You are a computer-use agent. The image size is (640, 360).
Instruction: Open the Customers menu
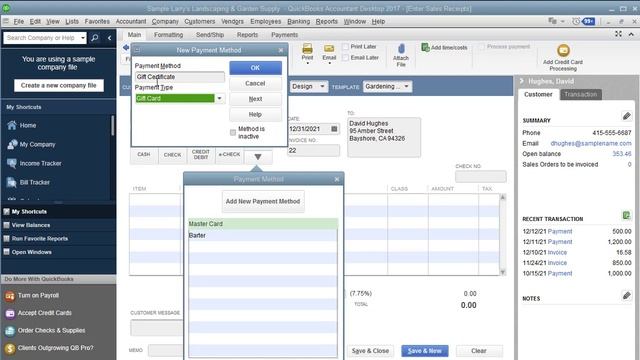tap(199, 21)
